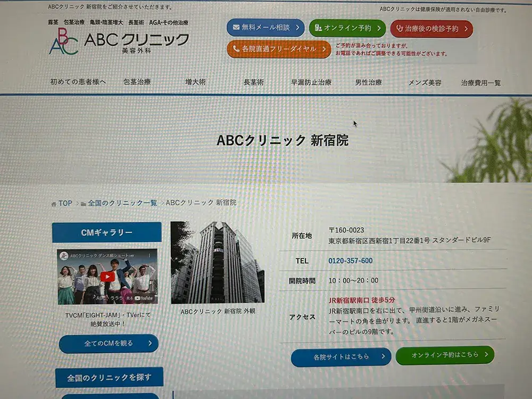Click the arrow on オンライン予約 button
This screenshot has width=532, height=399.
click(x=379, y=28)
